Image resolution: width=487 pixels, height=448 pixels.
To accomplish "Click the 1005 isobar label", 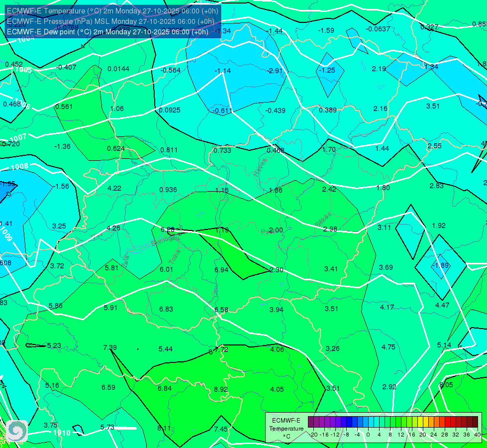I will (x=23, y=69).
